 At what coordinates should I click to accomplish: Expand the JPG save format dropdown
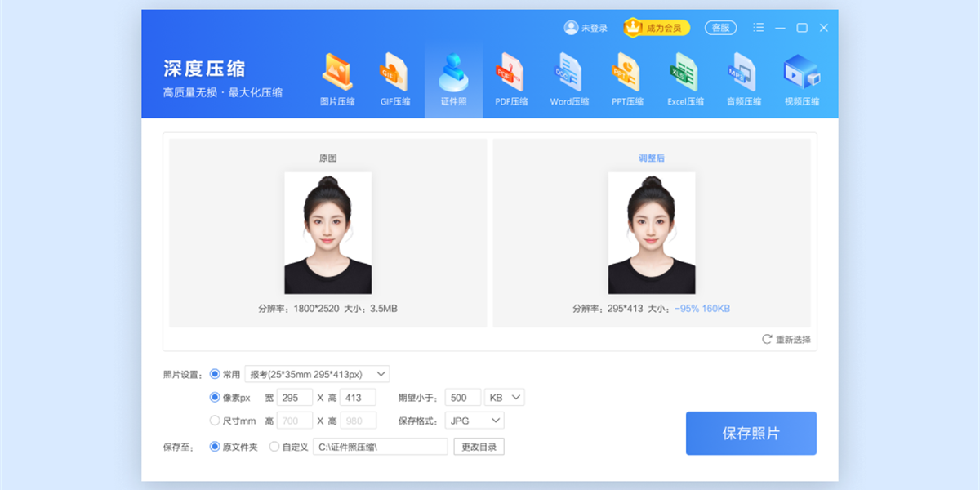point(474,421)
